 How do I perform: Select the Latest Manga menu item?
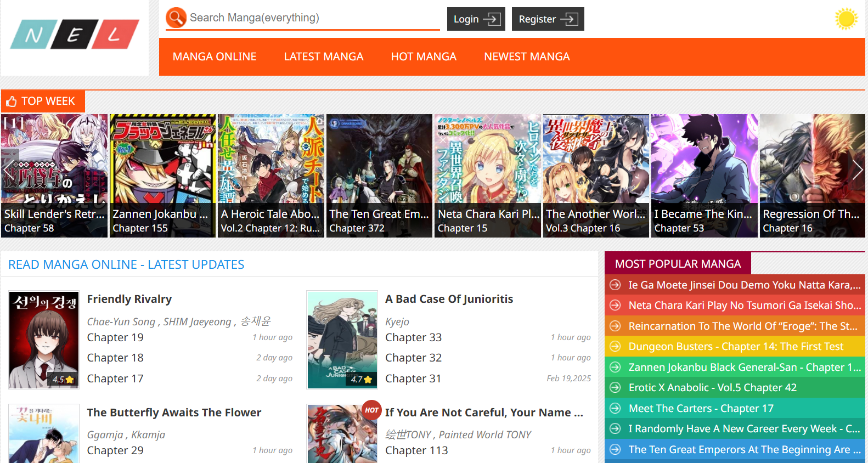click(324, 57)
